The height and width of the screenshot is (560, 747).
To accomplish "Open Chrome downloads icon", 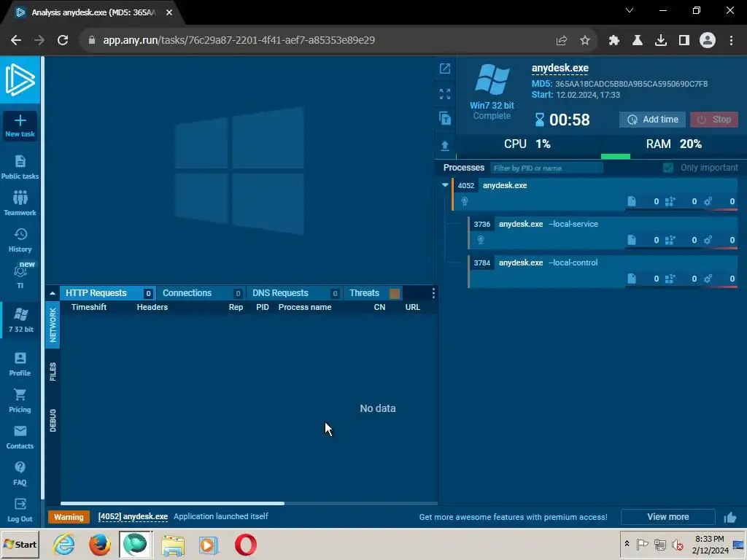I will (x=661, y=41).
